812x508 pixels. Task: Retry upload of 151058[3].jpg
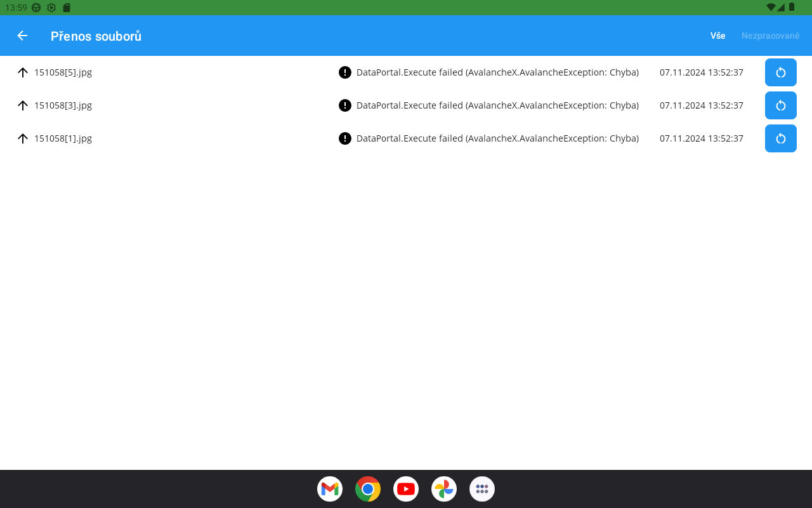[780, 105]
